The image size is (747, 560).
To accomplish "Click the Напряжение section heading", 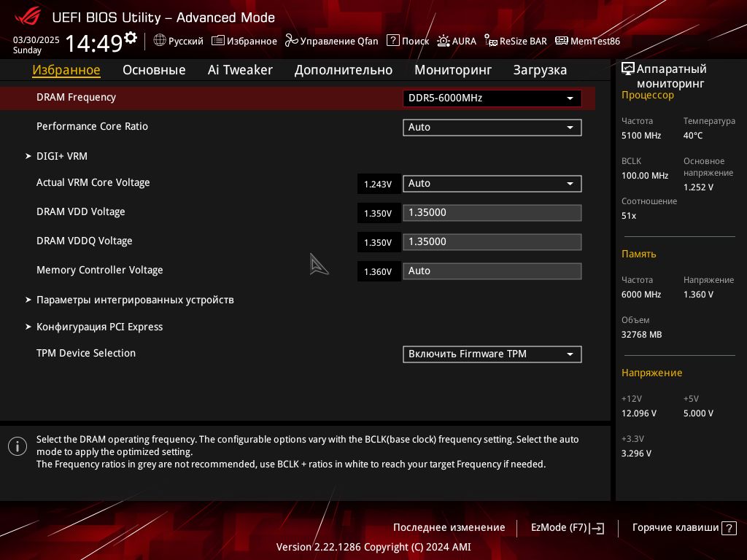I will 651,373.
